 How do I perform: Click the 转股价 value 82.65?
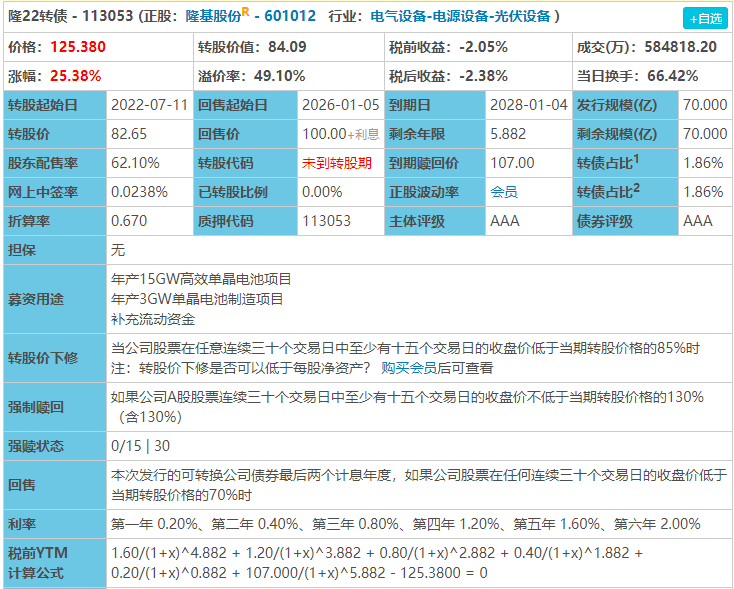tap(129, 134)
